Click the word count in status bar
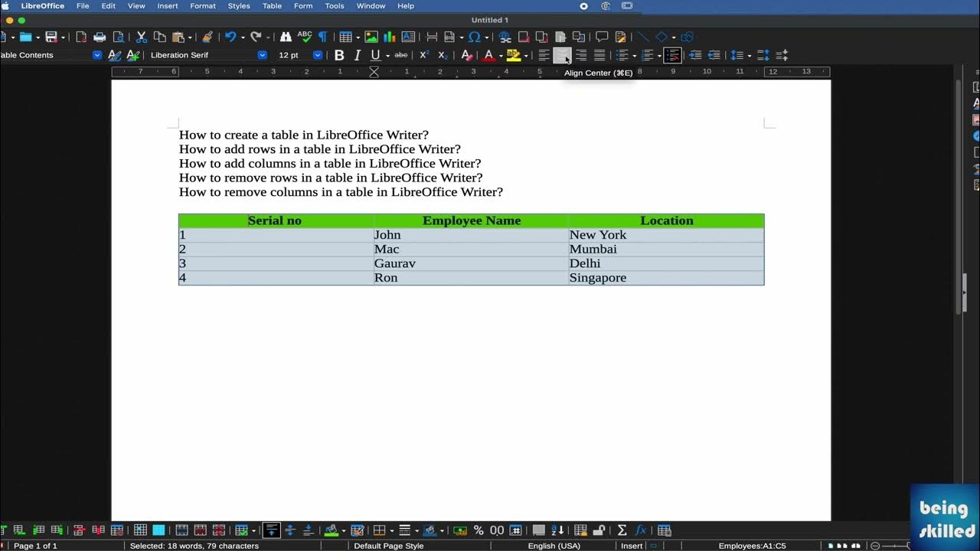 click(194, 546)
